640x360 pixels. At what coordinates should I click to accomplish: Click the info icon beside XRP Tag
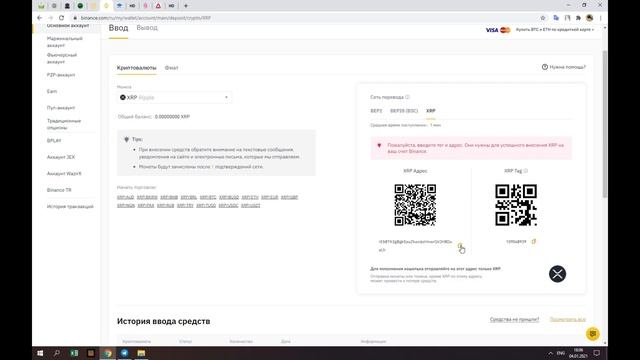tap(526, 171)
